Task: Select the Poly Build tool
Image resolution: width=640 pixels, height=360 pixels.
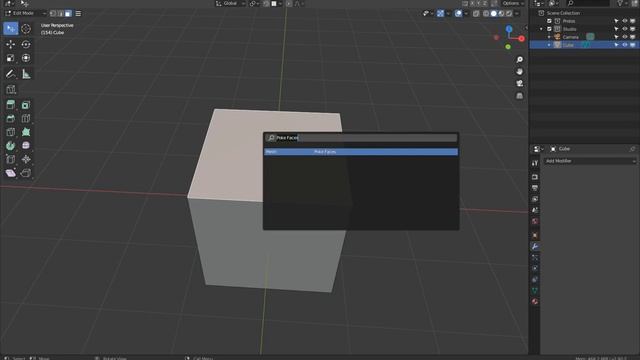Action: [26, 132]
